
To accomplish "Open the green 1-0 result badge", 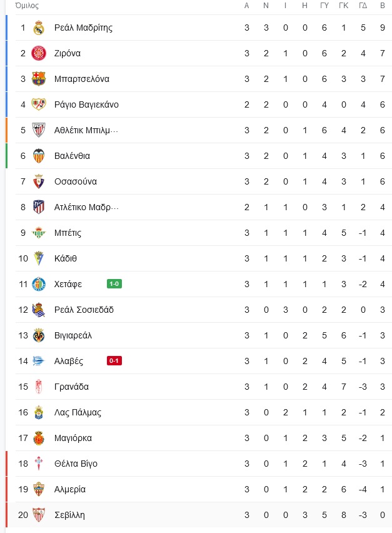I will pos(114,284).
